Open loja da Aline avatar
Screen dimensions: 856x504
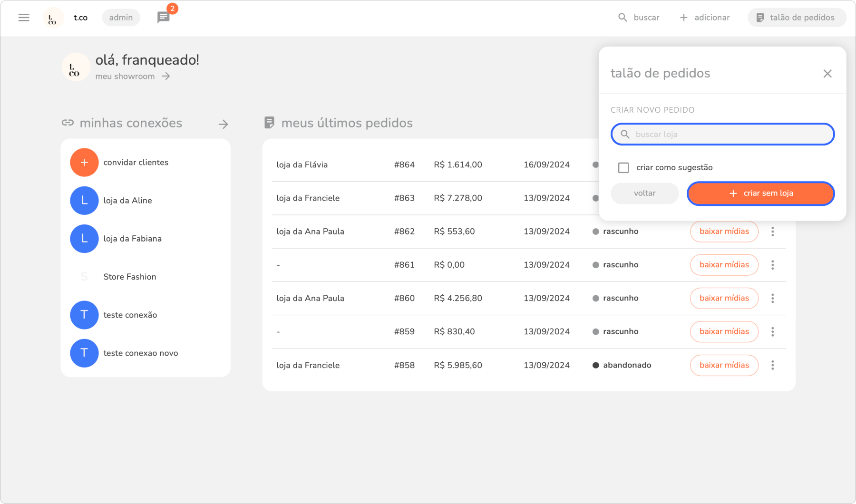84,201
